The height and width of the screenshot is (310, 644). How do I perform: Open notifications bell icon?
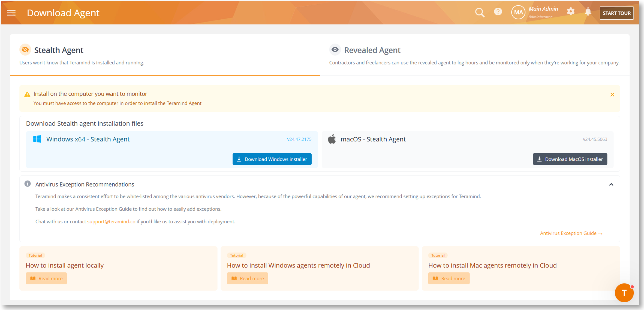click(588, 11)
